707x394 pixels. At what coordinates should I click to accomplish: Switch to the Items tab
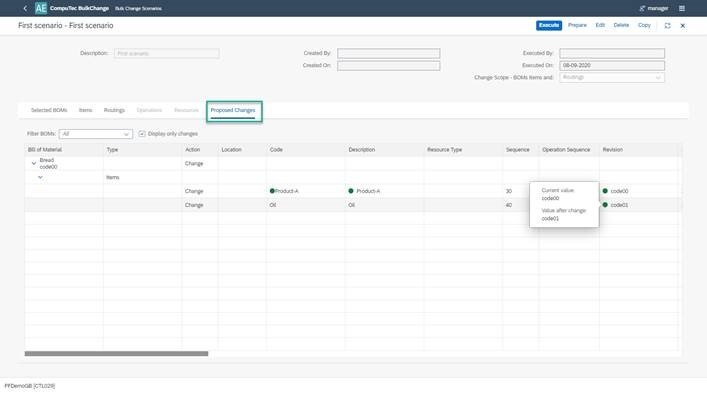(x=85, y=110)
